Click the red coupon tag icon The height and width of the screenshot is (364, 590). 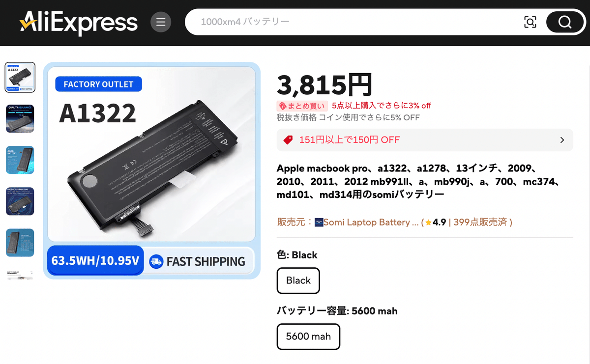point(288,140)
